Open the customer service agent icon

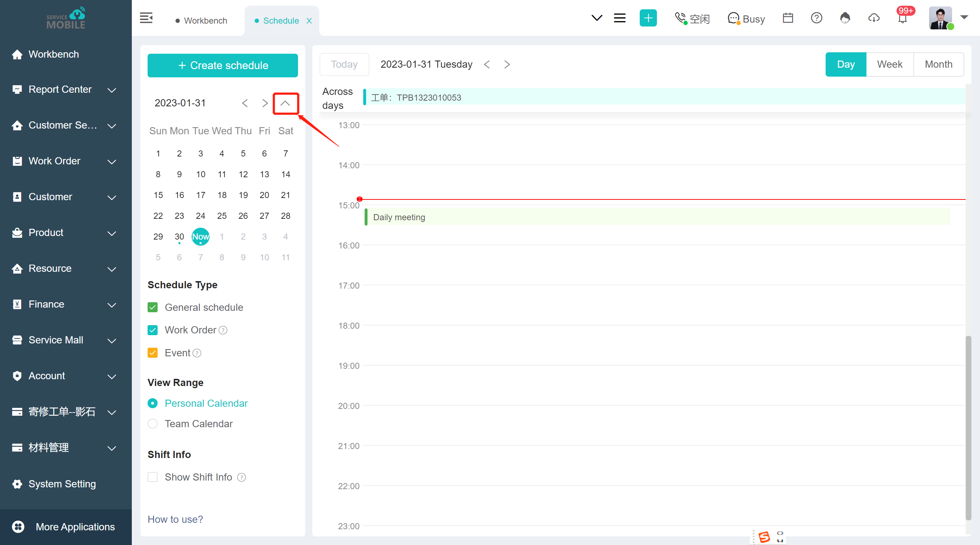(845, 18)
